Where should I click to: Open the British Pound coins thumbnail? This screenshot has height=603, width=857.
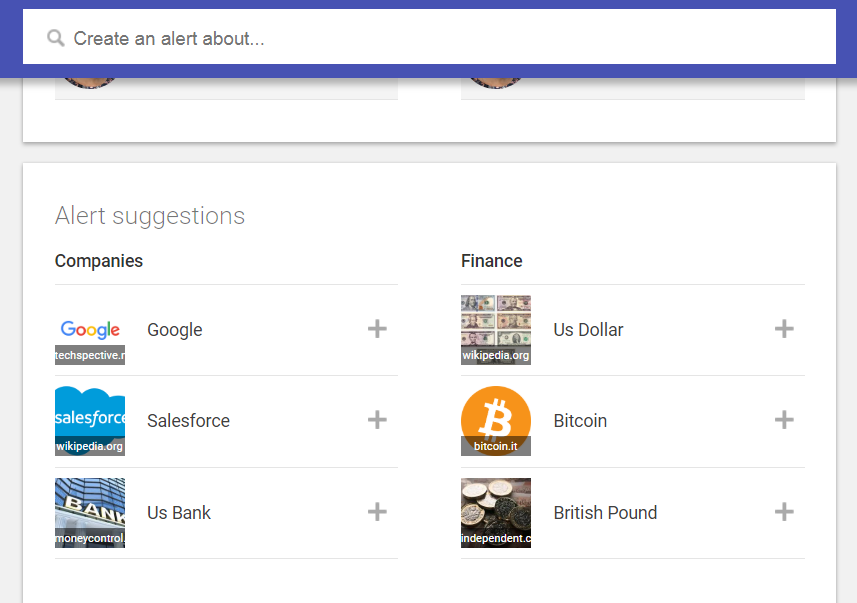tap(496, 513)
